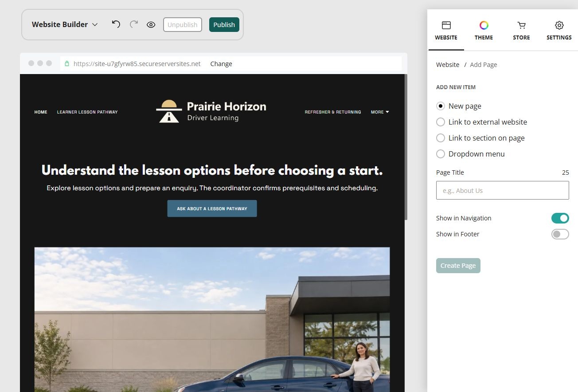Click the HOME navigation item

point(41,112)
